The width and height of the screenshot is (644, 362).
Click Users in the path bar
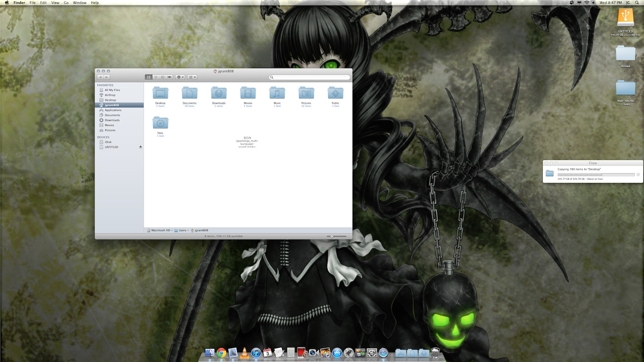click(180, 230)
